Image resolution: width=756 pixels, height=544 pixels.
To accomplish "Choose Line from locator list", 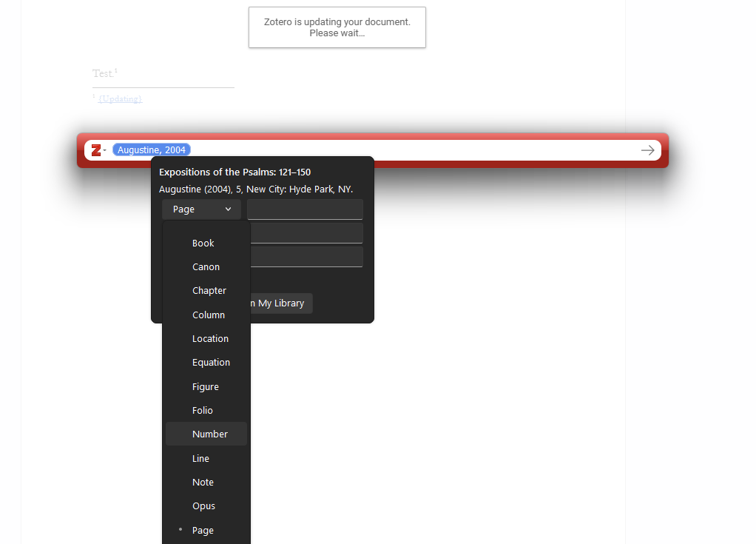I will [206, 458].
